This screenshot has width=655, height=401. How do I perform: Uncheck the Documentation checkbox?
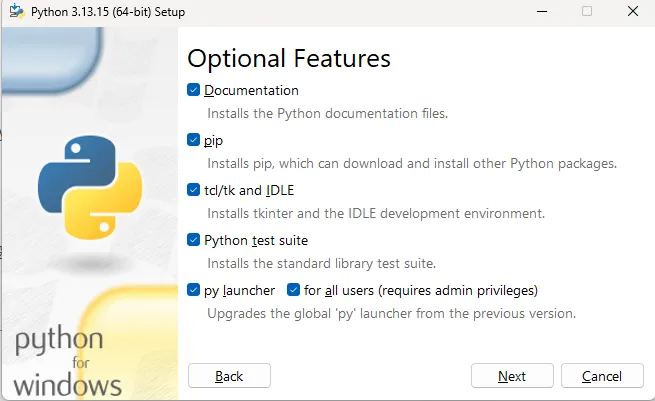[x=193, y=90]
